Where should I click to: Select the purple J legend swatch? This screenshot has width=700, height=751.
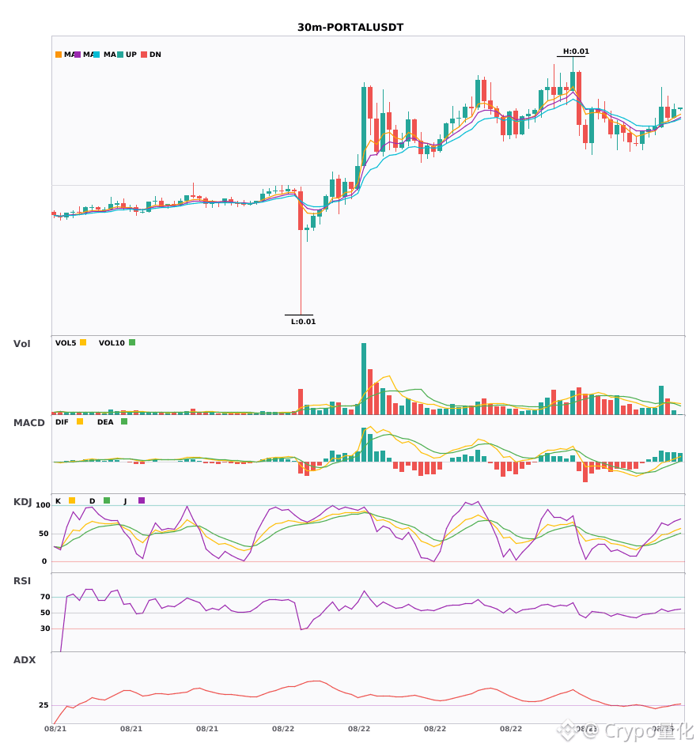click(142, 500)
